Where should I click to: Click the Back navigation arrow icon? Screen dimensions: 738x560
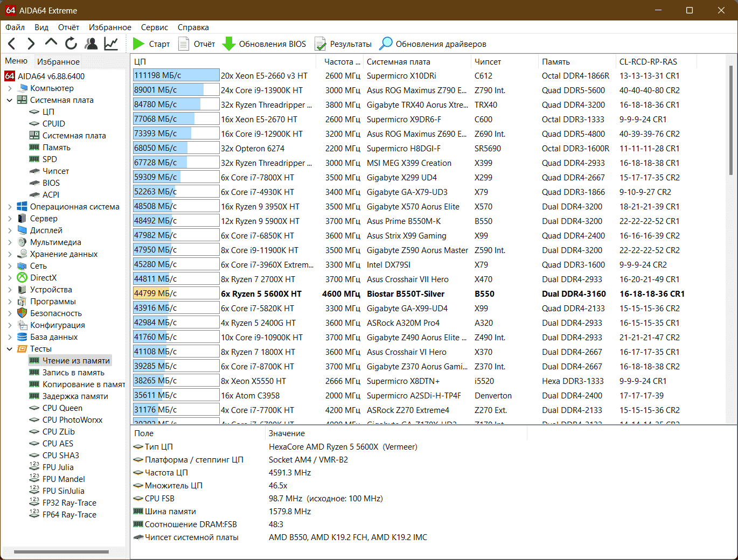coord(12,44)
